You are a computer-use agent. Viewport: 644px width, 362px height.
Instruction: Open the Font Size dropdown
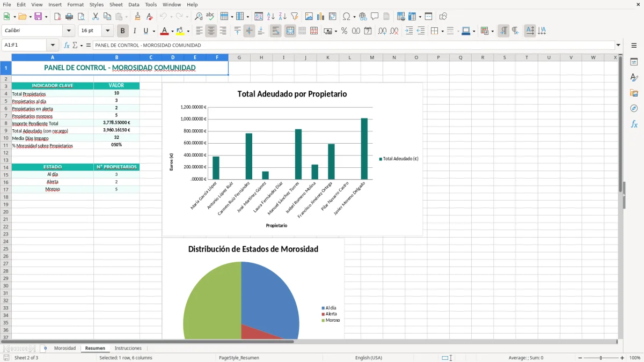click(107, 31)
